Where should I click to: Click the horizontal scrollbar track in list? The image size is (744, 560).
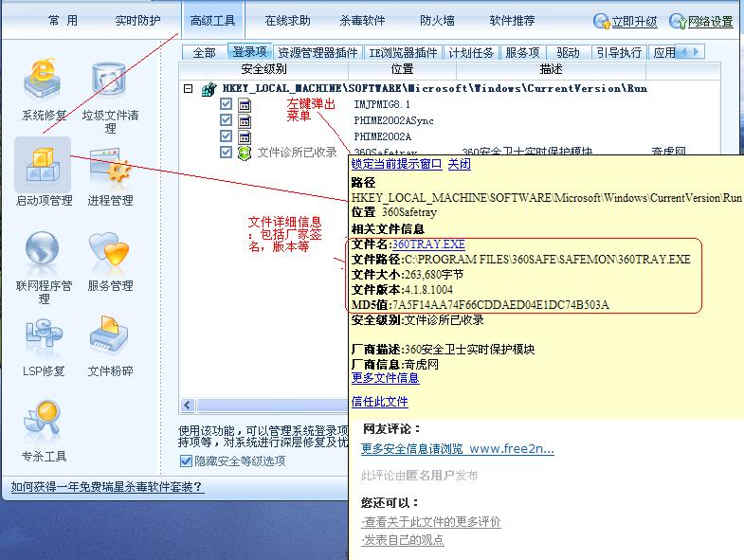pos(272,405)
